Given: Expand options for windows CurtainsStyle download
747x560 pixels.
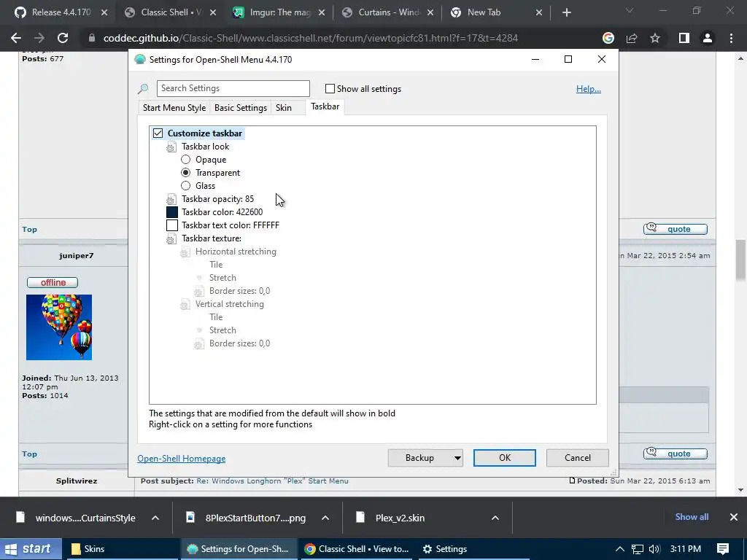Looking at the screenshot, I should click(x=155, y=518).
